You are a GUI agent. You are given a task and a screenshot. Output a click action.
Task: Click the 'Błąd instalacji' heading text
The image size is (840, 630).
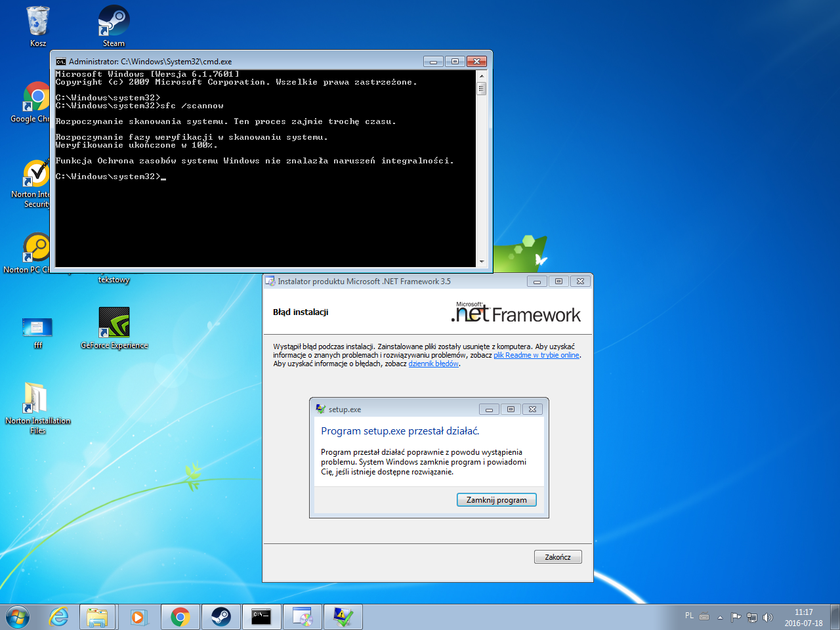click(x=301, y=312)
